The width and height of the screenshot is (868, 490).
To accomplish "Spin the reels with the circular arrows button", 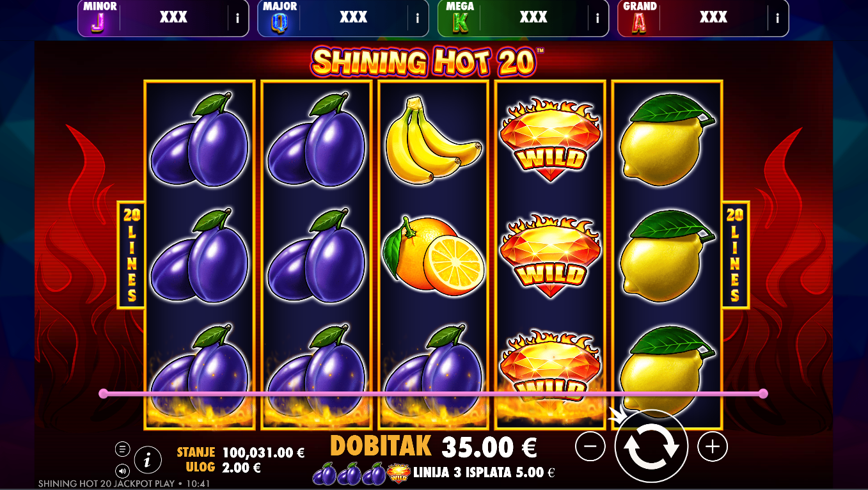I will pos(651,447).
